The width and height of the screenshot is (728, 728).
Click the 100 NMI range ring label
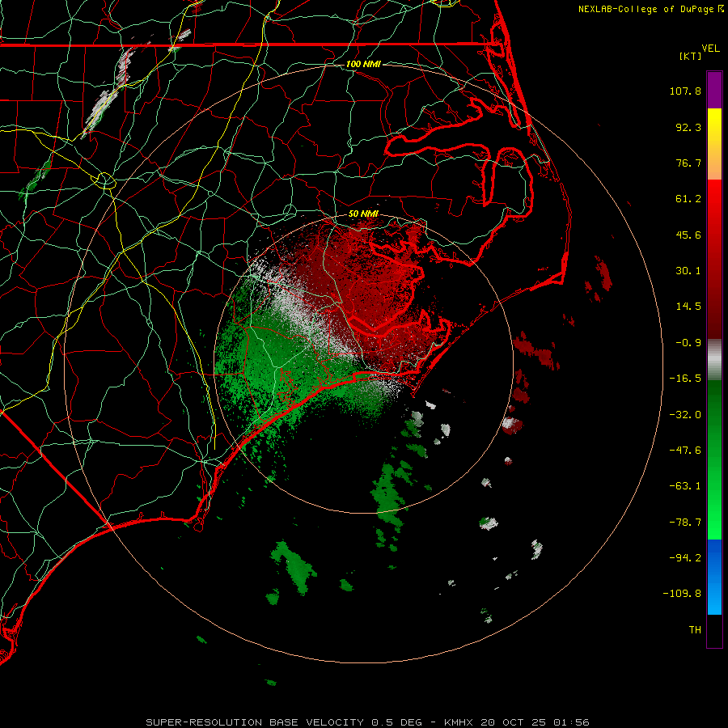(363, 64)
